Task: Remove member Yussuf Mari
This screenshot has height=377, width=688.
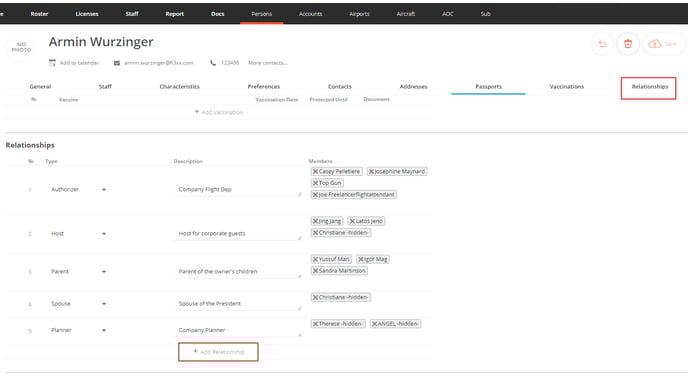Action: 315,259
